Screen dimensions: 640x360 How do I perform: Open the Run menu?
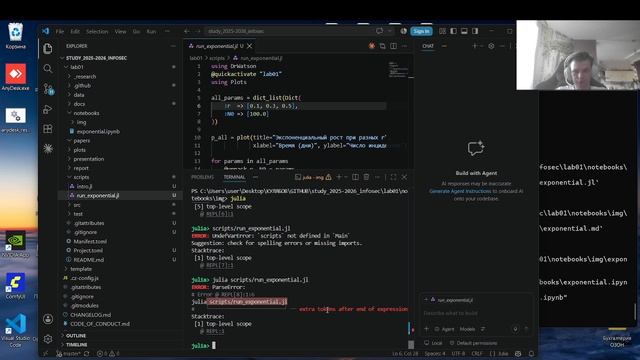click(151, 31)
